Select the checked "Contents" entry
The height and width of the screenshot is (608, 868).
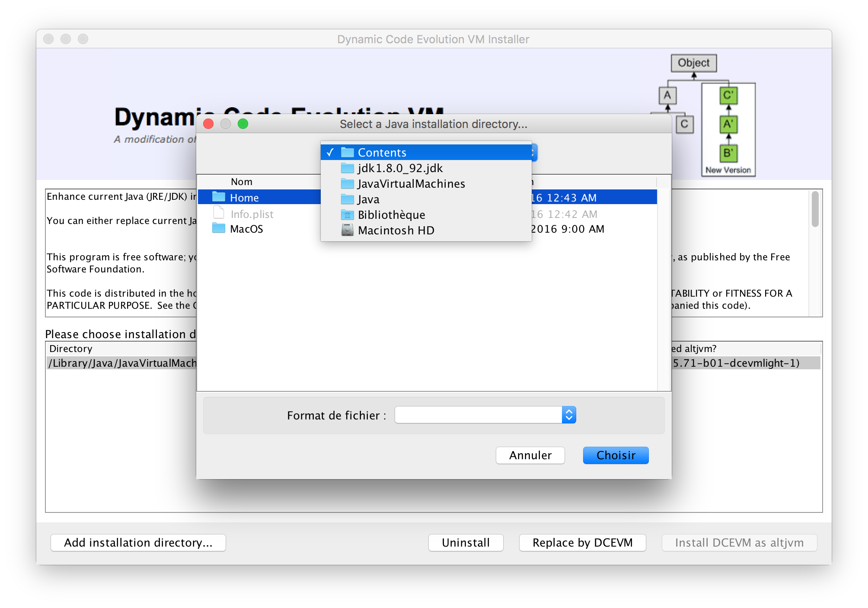pyautogui.click(x=383, y=152)
